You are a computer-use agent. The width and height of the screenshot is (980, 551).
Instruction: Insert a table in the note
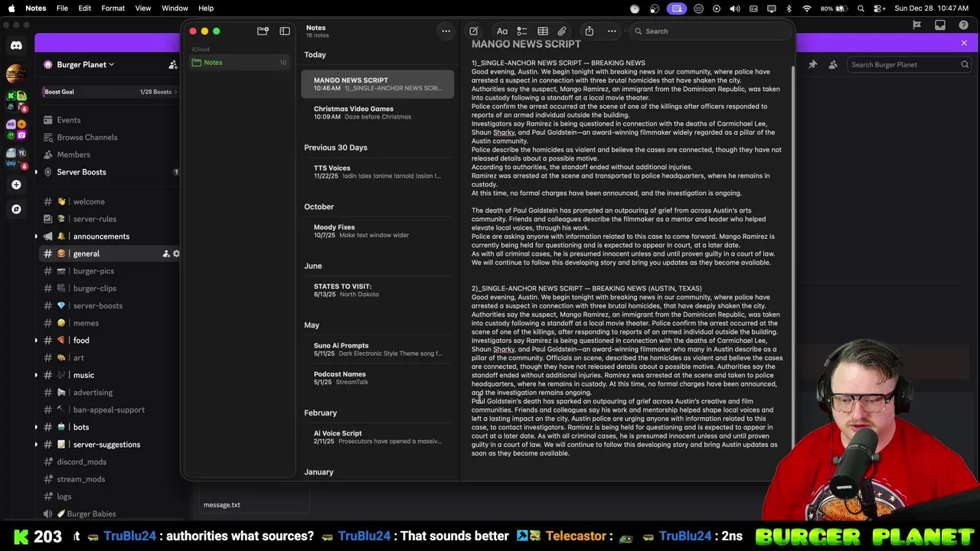tap(543, 31)
